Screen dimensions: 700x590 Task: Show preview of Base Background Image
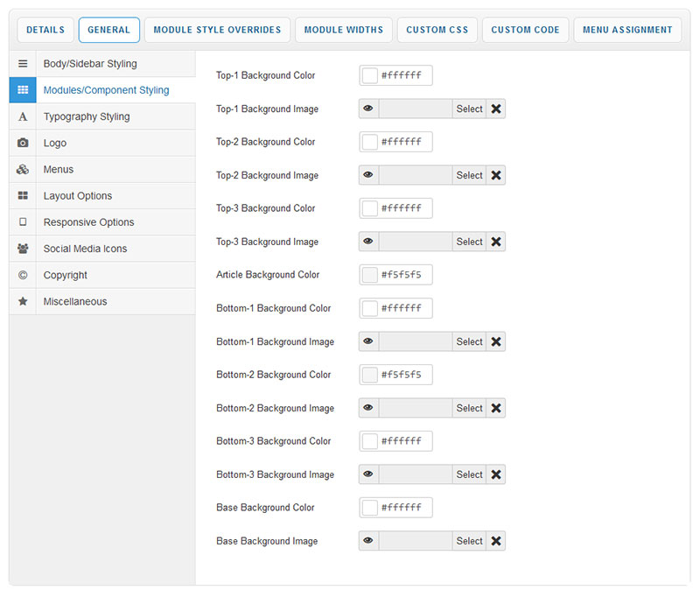click(368, 541)
